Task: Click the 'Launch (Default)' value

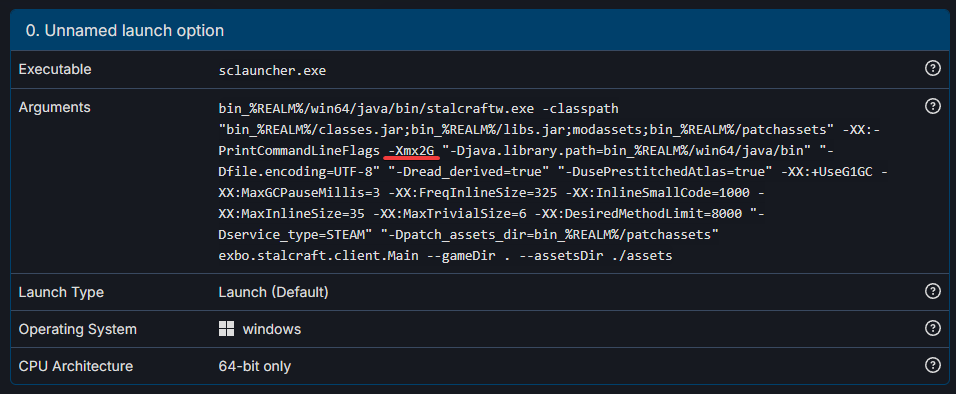Action: pyautogui.click(x=274, y=292)
